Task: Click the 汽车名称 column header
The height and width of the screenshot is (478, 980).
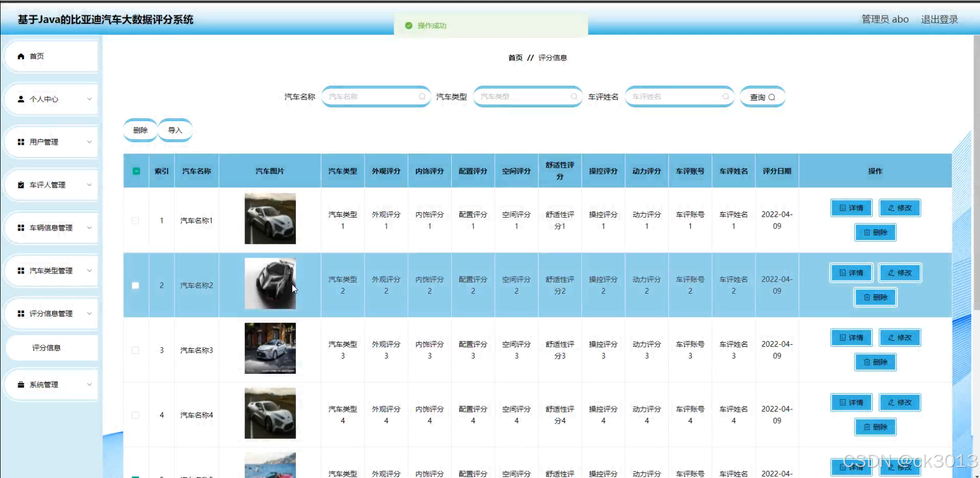Action: point(196,171)
